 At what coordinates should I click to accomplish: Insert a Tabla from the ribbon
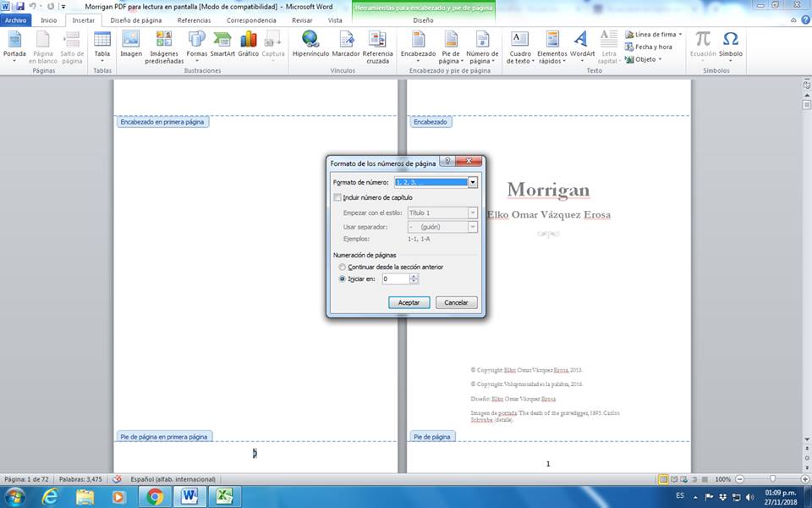tap(102, 43)
